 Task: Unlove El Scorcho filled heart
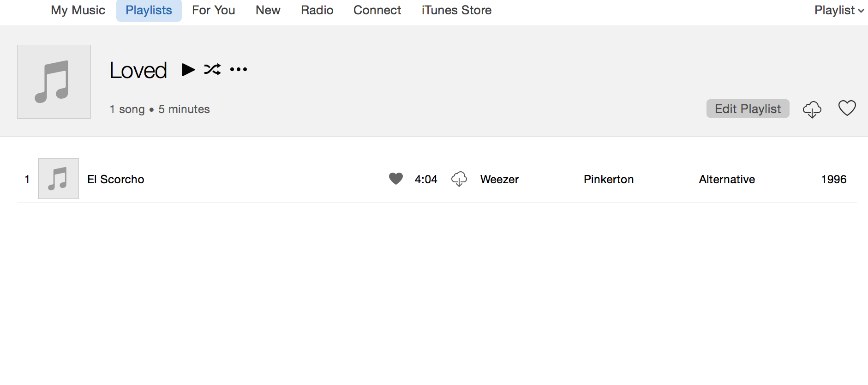[396, 179]
